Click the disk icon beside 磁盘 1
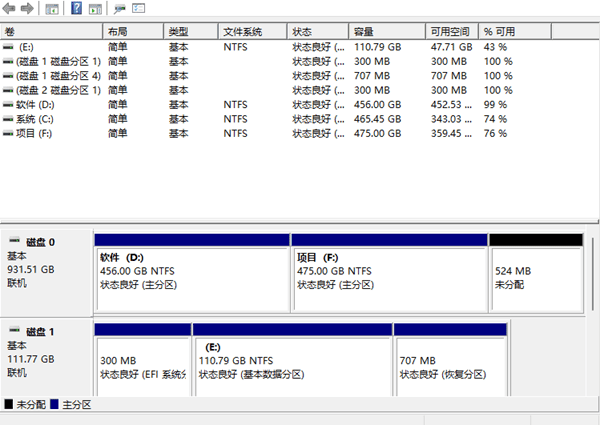Image resolution: width=600 pixels, height=425 pixels. (15, 330)
